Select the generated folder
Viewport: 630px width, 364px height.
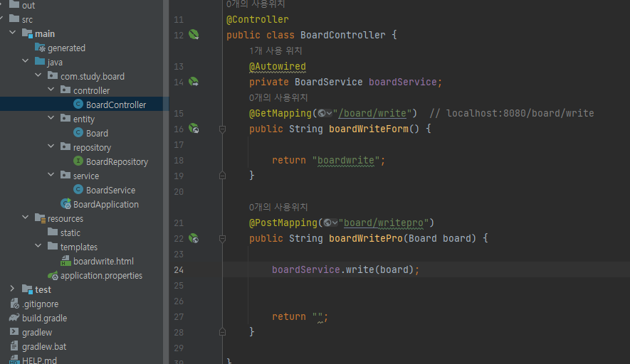pyautogui.click(x=66, y=48)
